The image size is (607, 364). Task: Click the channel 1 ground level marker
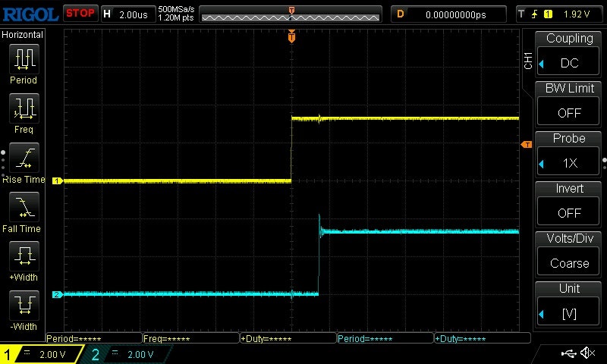[58, 180]
